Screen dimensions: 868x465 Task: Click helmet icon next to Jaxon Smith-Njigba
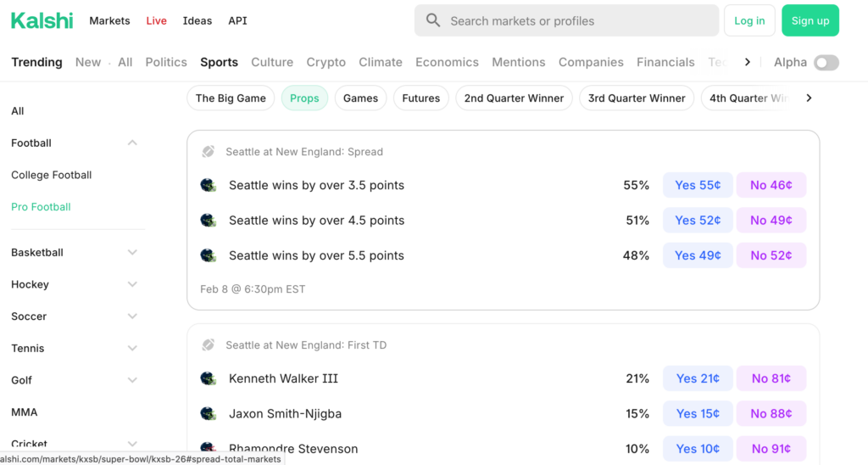pos(209,414)
